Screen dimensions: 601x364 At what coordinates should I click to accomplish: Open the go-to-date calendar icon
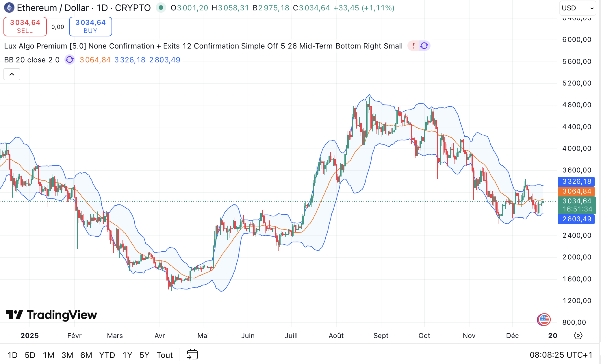coord(192,354)
